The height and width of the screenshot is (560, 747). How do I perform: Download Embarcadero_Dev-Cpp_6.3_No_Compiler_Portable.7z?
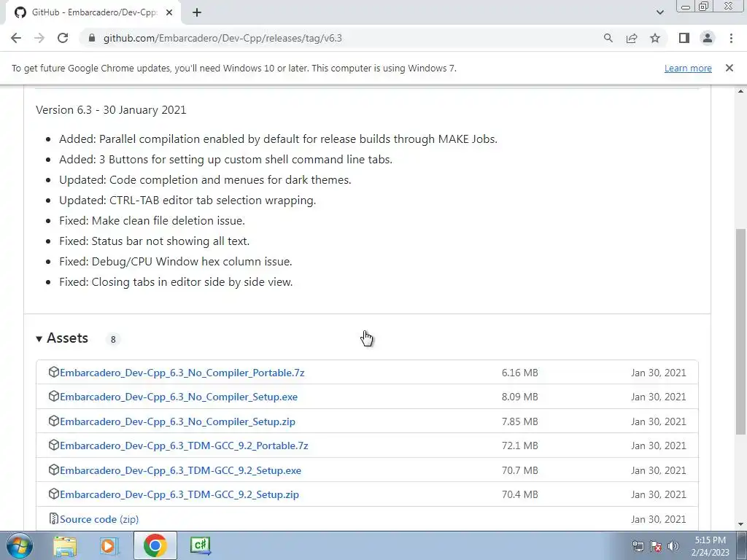[x=182, y=373]
